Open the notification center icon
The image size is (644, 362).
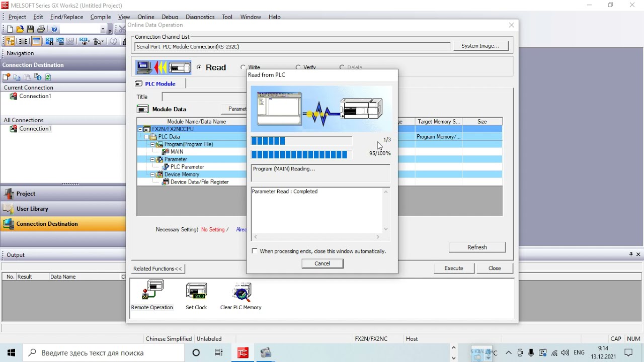[x=628, y=352]
